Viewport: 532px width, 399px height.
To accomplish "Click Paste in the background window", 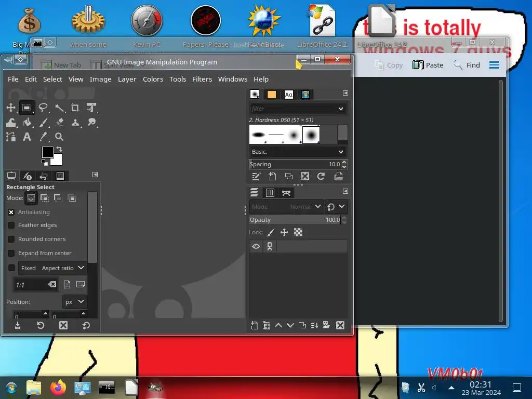I will 428,65.
